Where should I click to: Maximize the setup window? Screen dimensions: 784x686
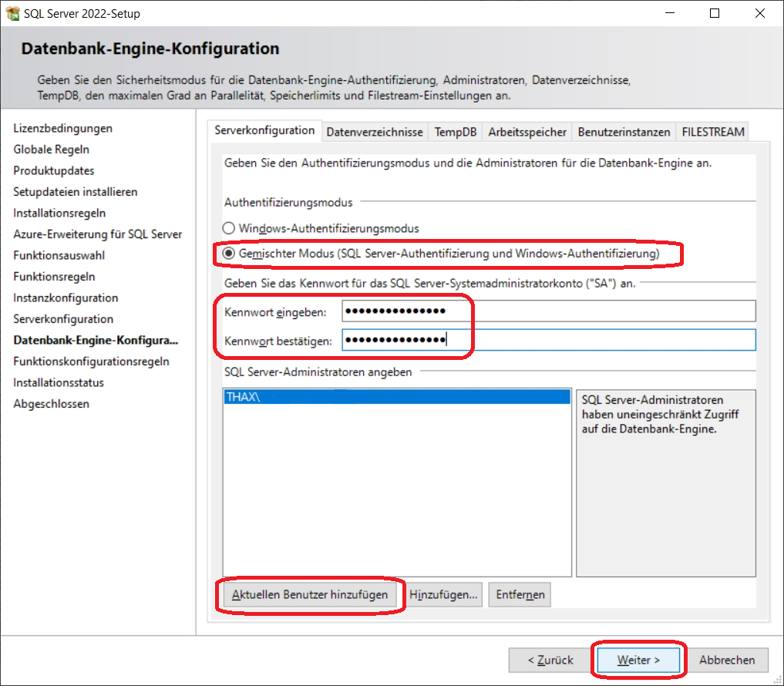point(715,13)
